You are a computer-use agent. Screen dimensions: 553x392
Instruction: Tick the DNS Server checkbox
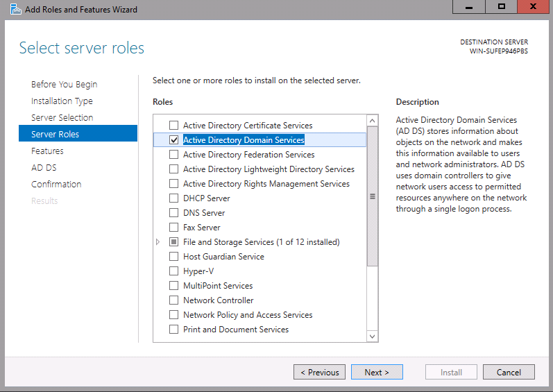[x=173, y=213]
